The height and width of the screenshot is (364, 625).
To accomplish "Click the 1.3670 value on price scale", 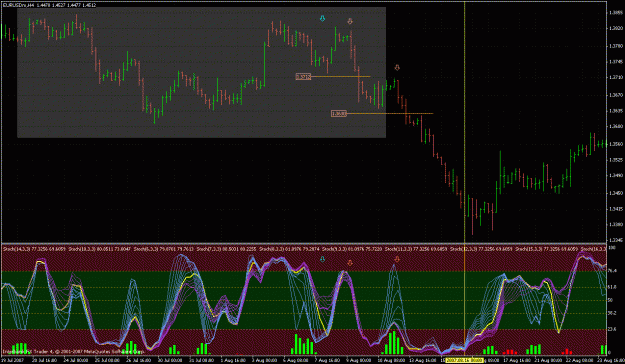I will 616,95.
